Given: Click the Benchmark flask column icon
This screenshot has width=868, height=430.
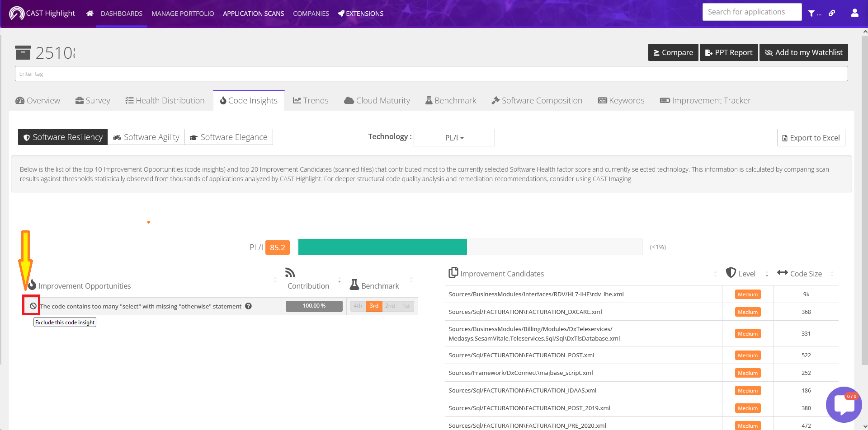Looking at the screenshot, I should tap(354, 285).
